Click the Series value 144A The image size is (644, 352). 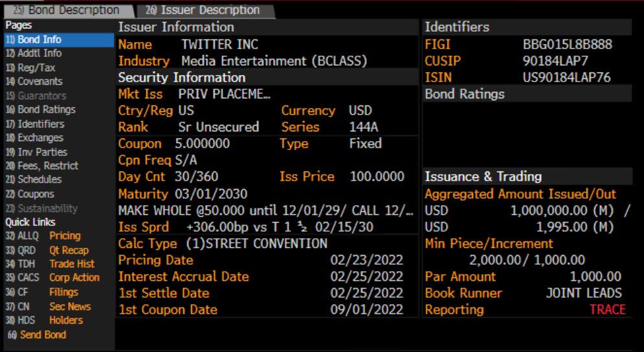[x=364, y=127]
